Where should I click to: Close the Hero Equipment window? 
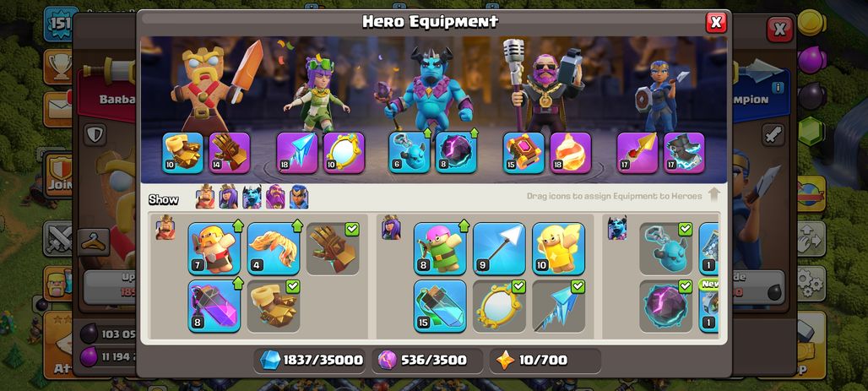tap(716, 22)
